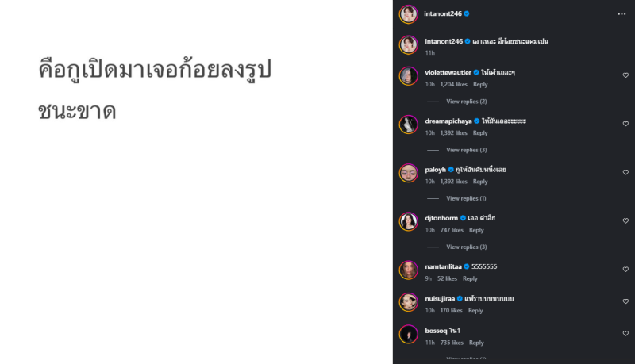Like violettewautier's comment with heart icon

[625, 75]
